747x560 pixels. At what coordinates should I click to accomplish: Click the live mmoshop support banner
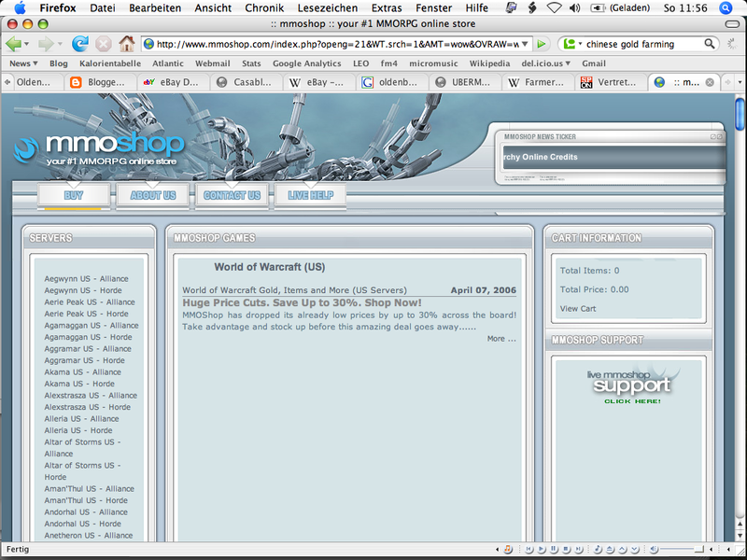[x=631, y=386]
